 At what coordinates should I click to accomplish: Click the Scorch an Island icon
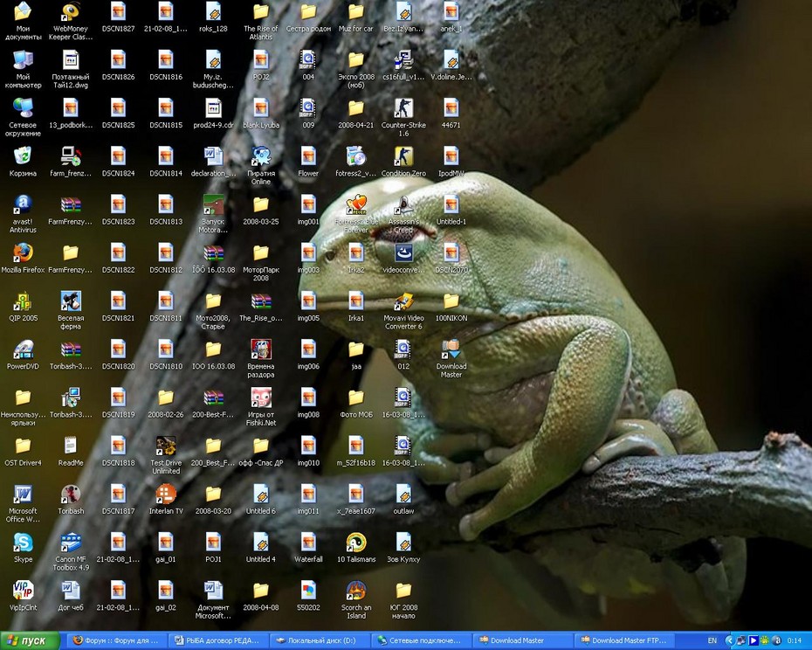pyautogui.click(x=355, y=600)
